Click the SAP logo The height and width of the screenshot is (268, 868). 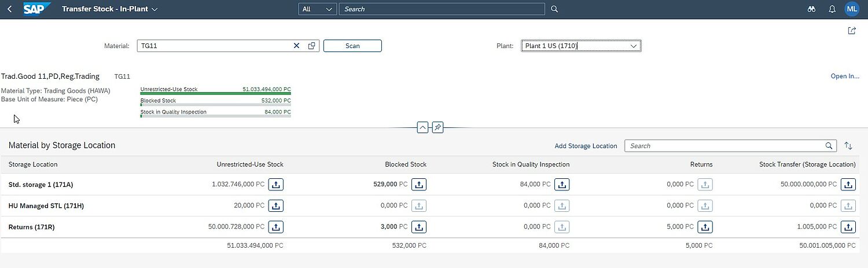38,9
